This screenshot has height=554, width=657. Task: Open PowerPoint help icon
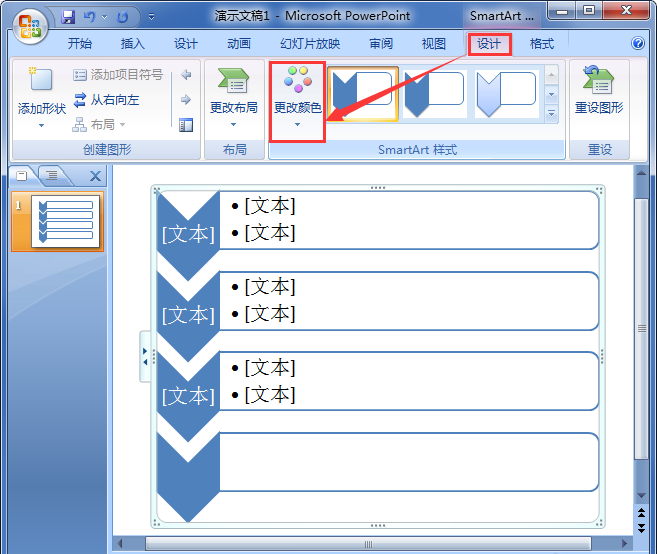(638, 43)
